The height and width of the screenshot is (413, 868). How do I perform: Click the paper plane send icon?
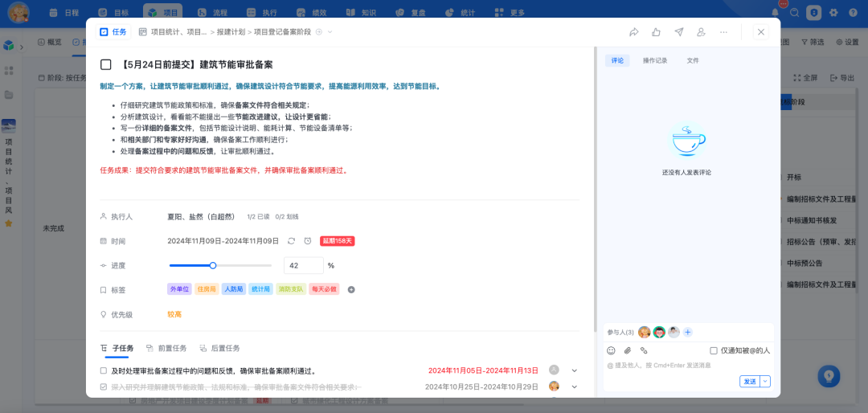pos(678,32)
